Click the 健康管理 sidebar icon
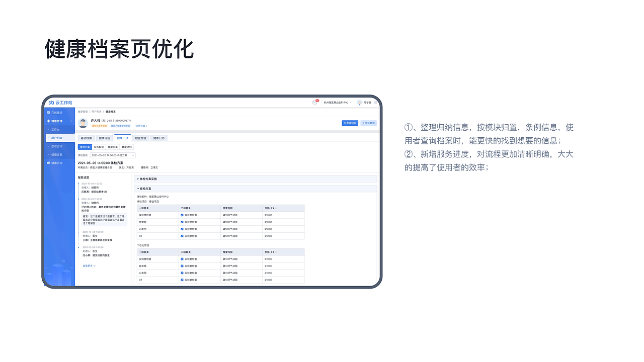This screenshot has height=362, width=644. click(48, 121)
